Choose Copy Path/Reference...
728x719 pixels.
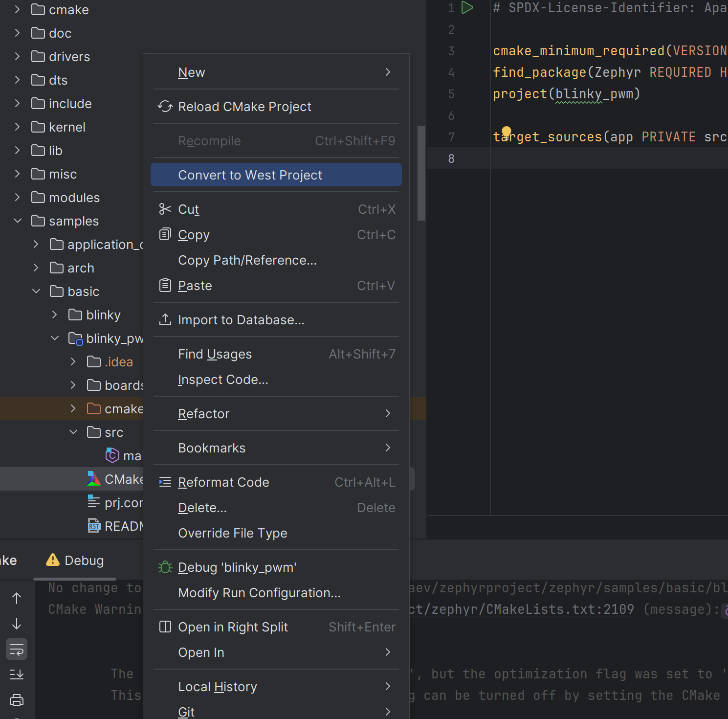pos(276,260)
